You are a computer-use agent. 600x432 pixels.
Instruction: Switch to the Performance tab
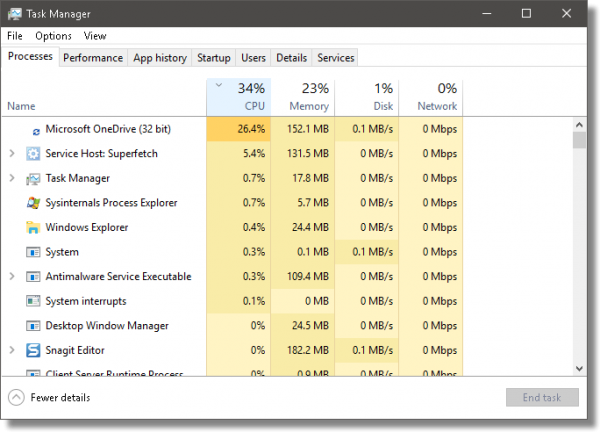pyautogui.click(x=93, y=58)
